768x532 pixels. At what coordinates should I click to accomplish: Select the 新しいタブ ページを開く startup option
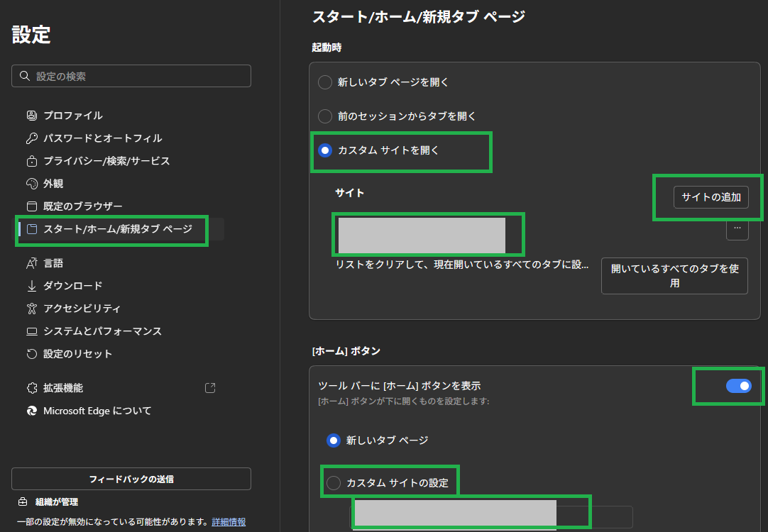(325, 82)
